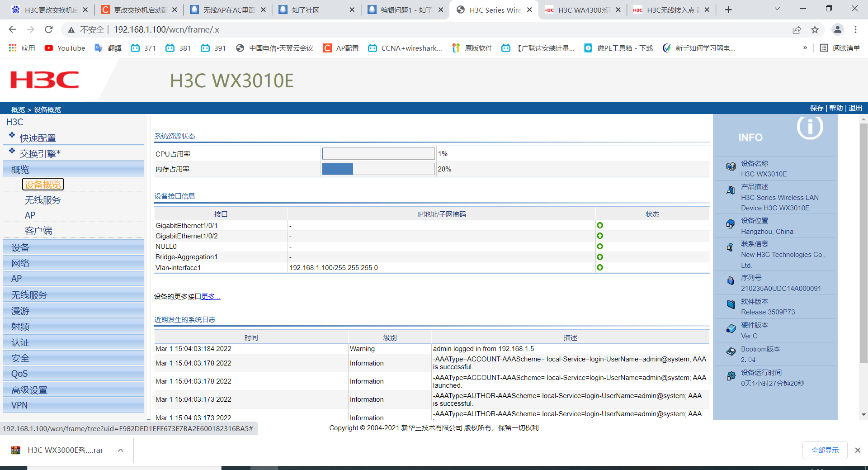
Task: Click the green status icon for GigabitEthernet1/0/1
Action: (x=599, y=225)
